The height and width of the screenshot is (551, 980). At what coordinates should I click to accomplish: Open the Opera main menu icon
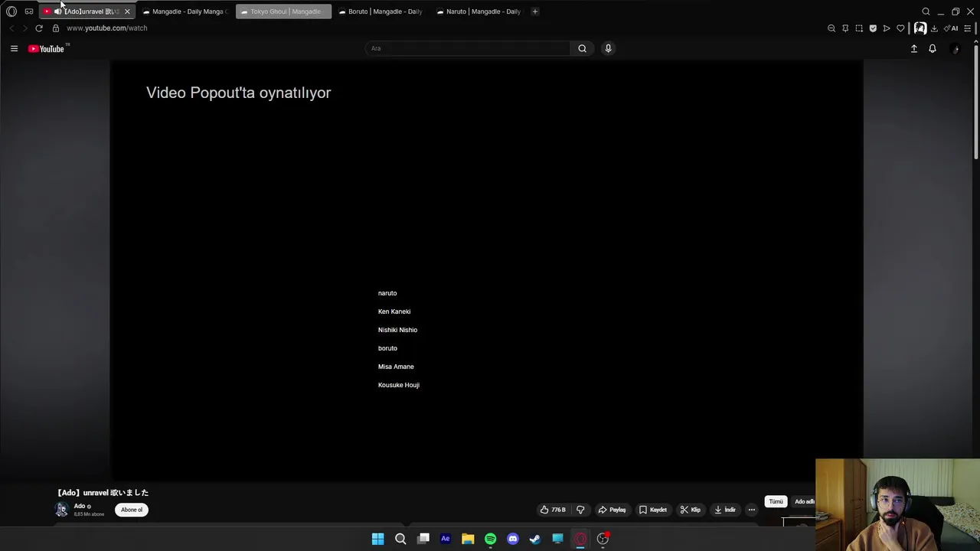11,11
